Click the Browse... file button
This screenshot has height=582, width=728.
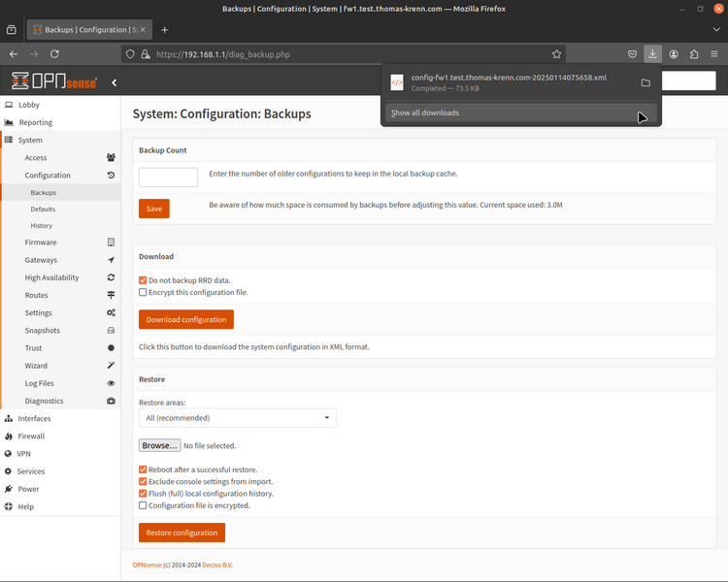click(x=160, y=445)
